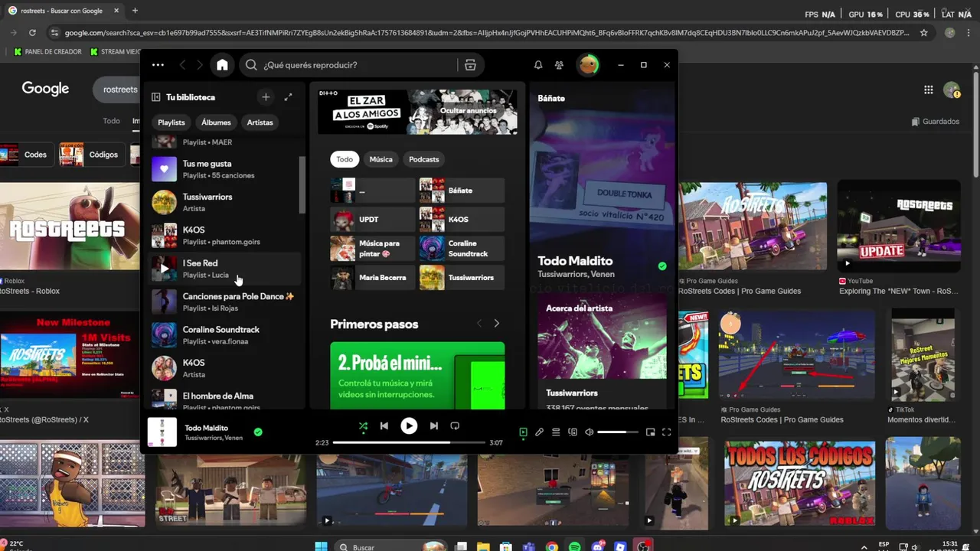Open Coraline Soundtrack shortcut tile
This screenshot has width=980, height=551.
462,248
